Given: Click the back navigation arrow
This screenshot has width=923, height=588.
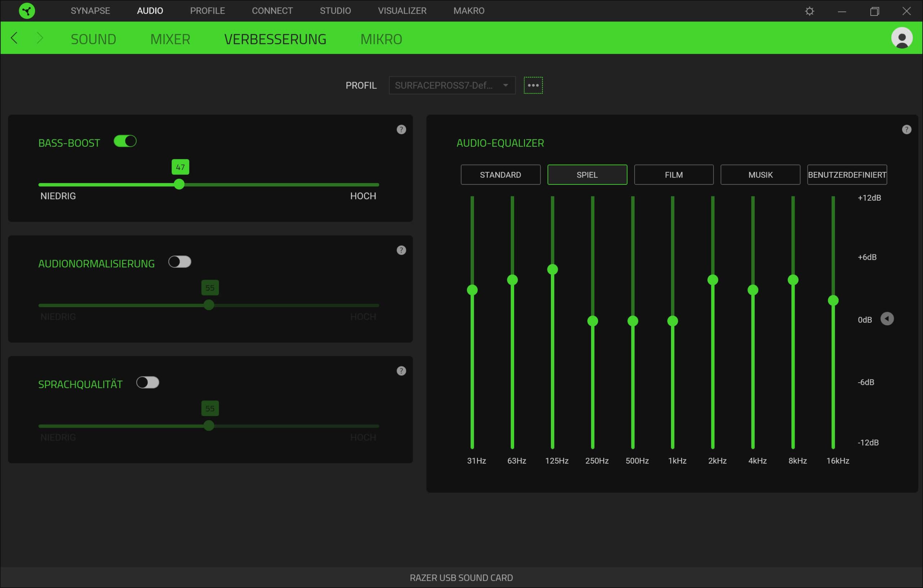Looking at the screenshot, I should coord(14,38).
